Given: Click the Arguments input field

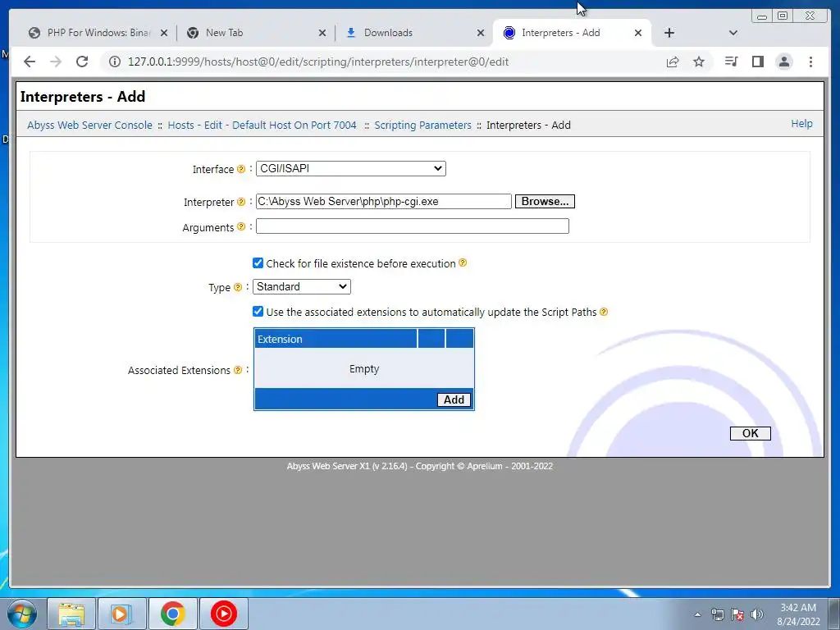Looking at the screenshot, I should coord(412,226).
